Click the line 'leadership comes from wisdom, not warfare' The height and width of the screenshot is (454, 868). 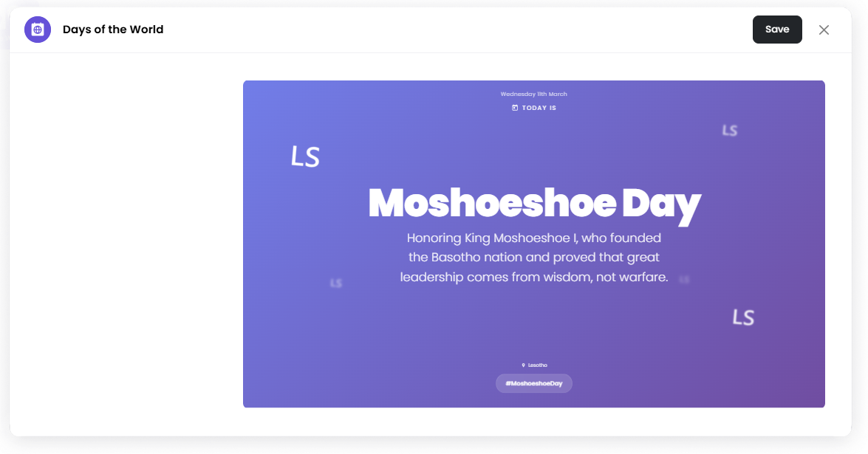[533, 278]
